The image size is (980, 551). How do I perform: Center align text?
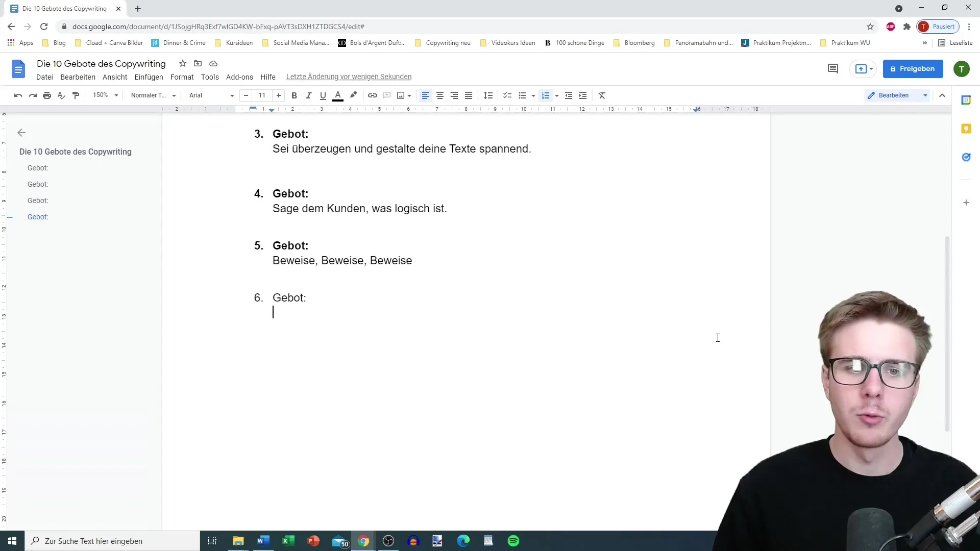pyautogui.click(x=439, y=95)
